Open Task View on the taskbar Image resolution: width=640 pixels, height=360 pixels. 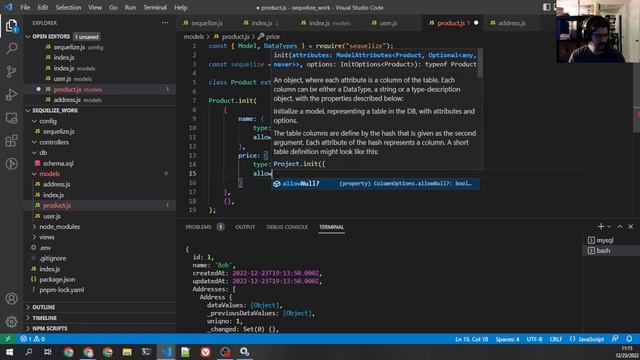[48, 352]
